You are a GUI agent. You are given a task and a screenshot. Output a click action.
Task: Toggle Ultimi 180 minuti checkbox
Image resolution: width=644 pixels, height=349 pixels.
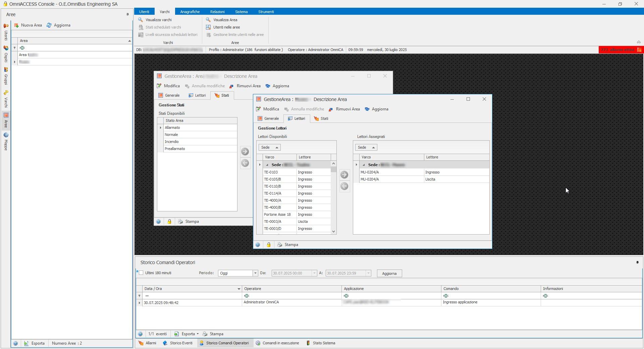pos(141,273)
